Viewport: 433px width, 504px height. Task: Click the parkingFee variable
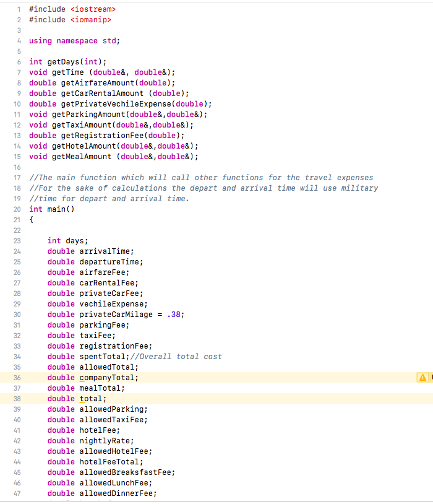[x=102, y=325]
